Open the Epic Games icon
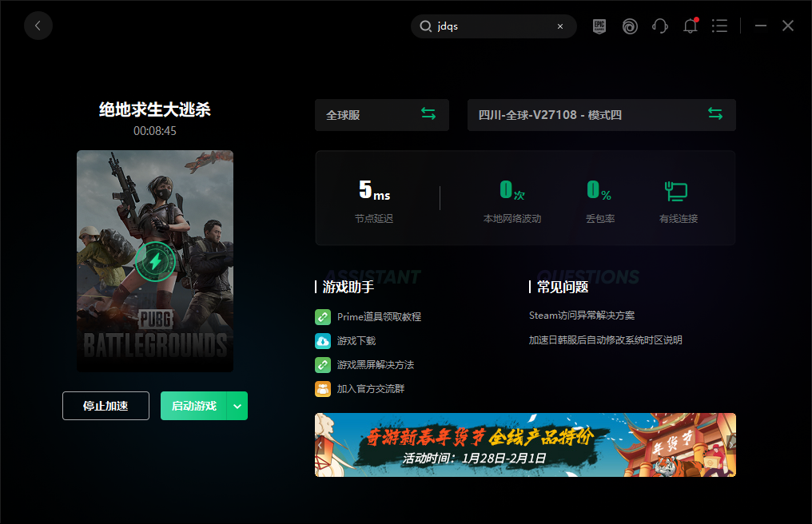The height and width of the screenshot is (524, 812). click(599, 26)
